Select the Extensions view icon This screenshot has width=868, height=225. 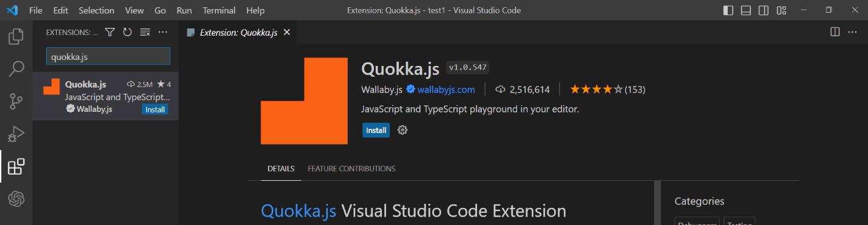(16, 166)
